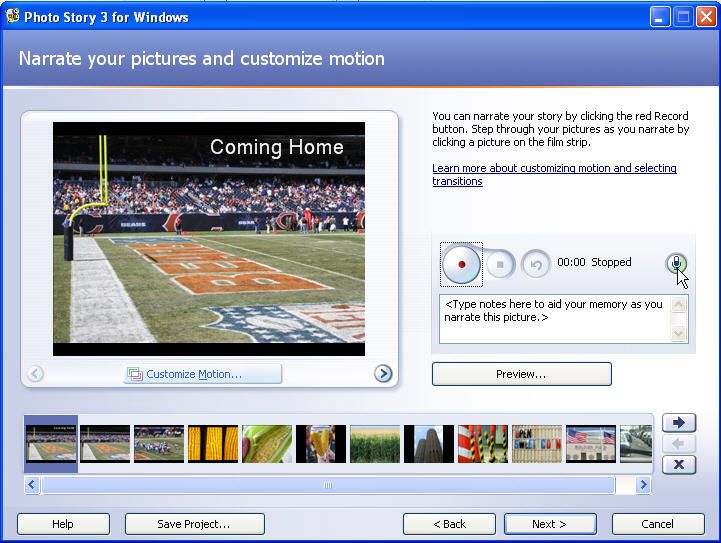This screenshot has height=543, width=721.
Task: Click the red Record narration button
Action: point(461,264)
